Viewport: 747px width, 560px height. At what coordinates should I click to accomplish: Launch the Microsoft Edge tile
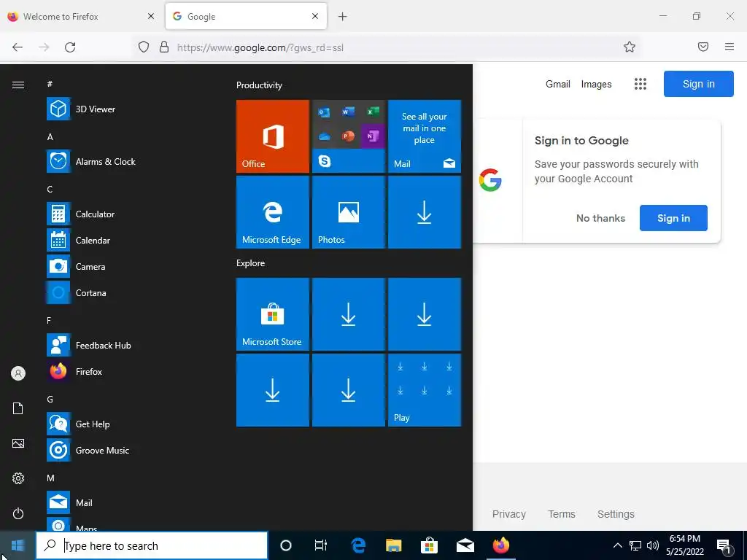[273, 212]
